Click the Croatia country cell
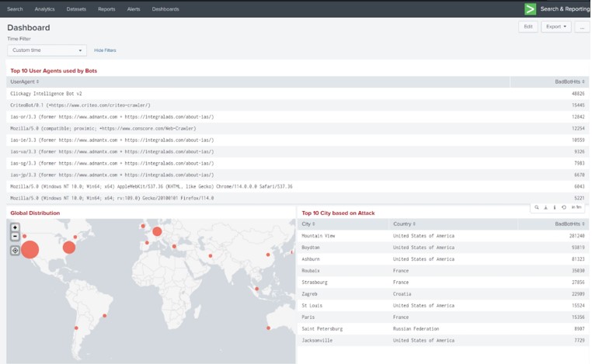Screen dimensions: 592x364 point(402,294)
